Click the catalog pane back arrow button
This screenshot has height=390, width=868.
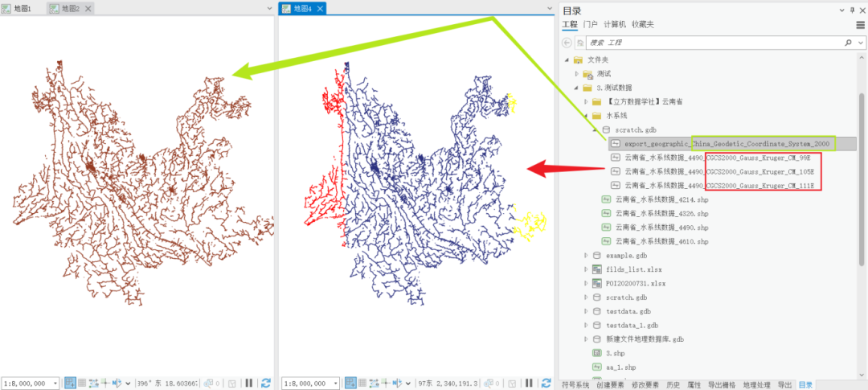[x=567, y=43]
